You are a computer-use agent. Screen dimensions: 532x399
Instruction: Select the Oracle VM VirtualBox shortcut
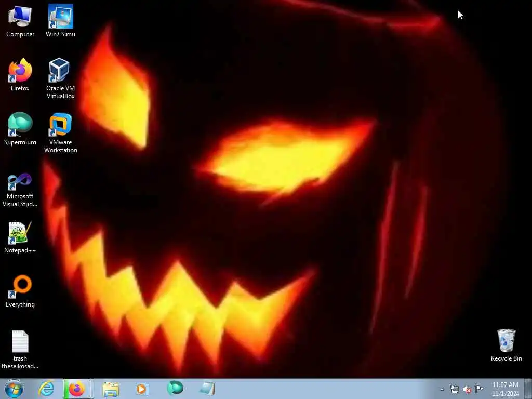tap(60, 79)
